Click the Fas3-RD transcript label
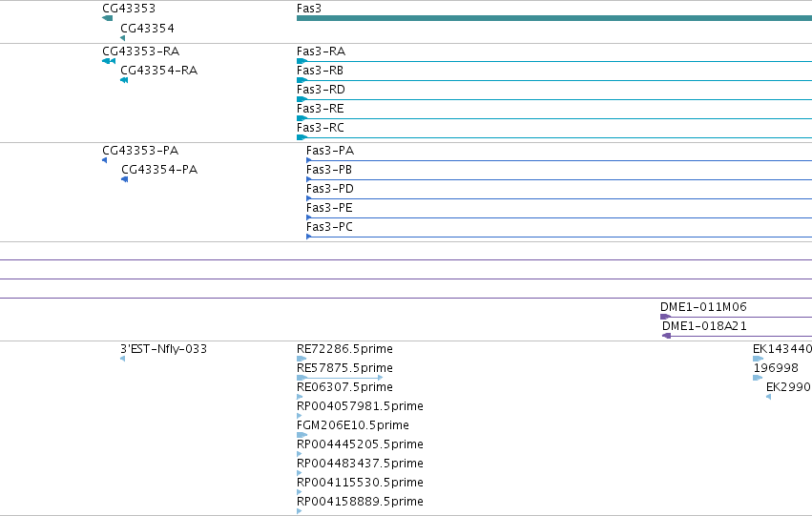Viewport: 812px width, 516px height. pyautogui.click(x=321, y=90)
